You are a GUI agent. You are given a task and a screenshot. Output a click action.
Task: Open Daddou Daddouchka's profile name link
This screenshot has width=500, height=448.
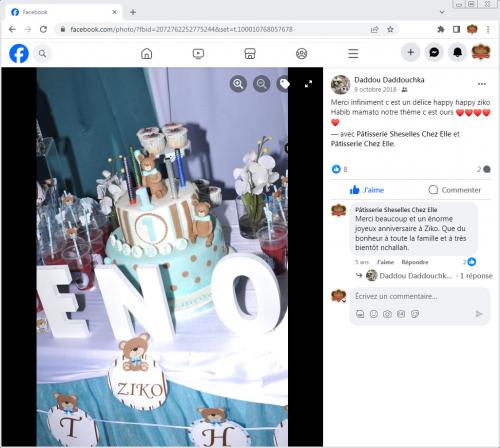[x=389, y=80]
